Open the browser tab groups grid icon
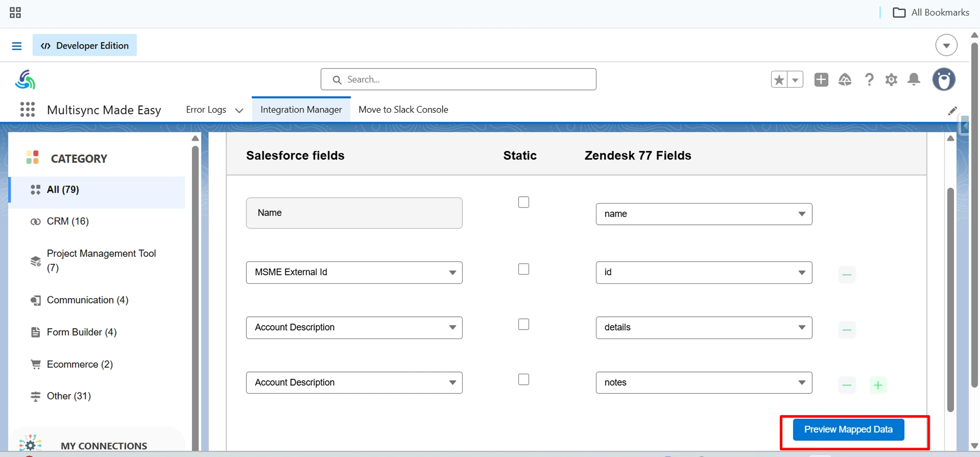 pyautogui.click(x=15, y=13)
